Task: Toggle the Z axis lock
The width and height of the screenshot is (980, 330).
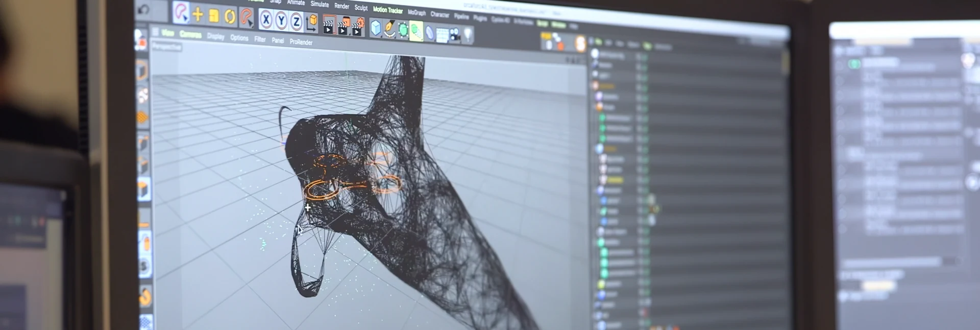Action: tap(296, 21)
